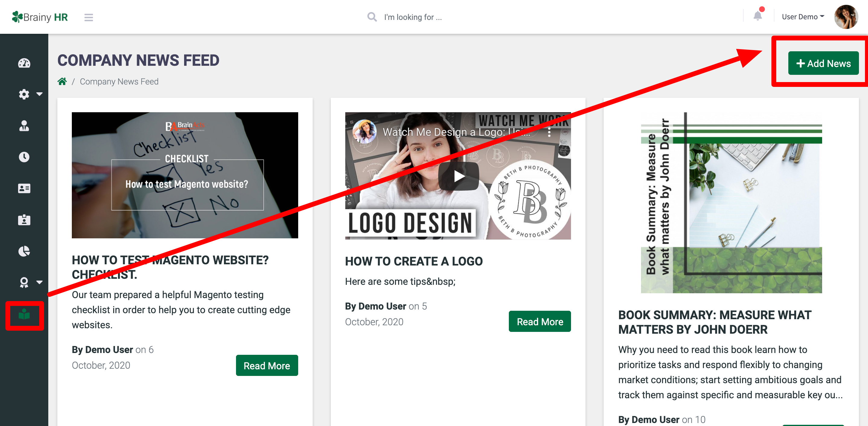
Task: Click the 'Company News Feed' breadcrumb text
Action: coord(119,81)
